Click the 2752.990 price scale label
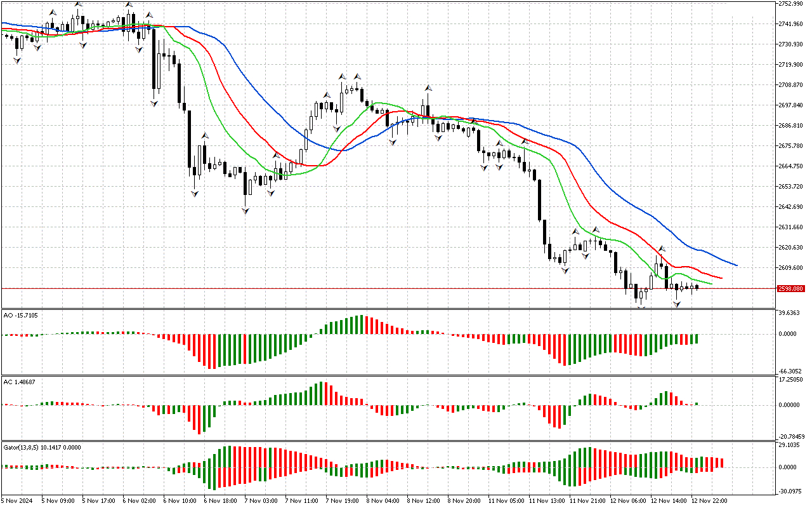Viewport: 812px width, 508px height. (x=790, y=4)
